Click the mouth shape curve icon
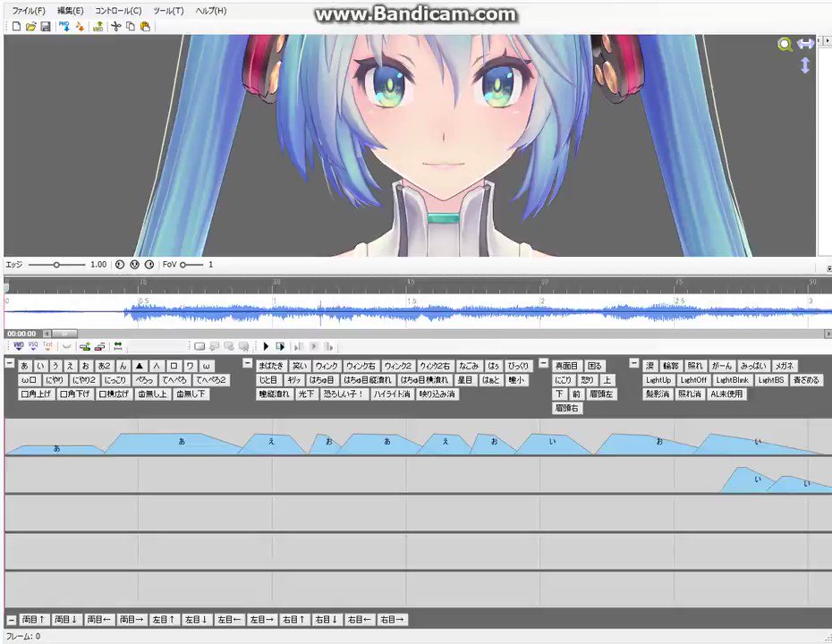Image resolution: width=832 pixels, height=644 pixels. (x=66, y=346)
